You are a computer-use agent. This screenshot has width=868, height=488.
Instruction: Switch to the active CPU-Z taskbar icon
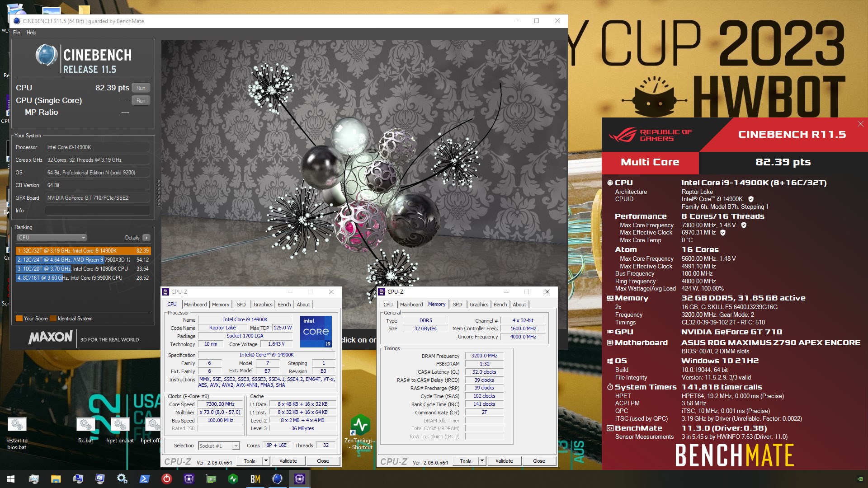300,479
